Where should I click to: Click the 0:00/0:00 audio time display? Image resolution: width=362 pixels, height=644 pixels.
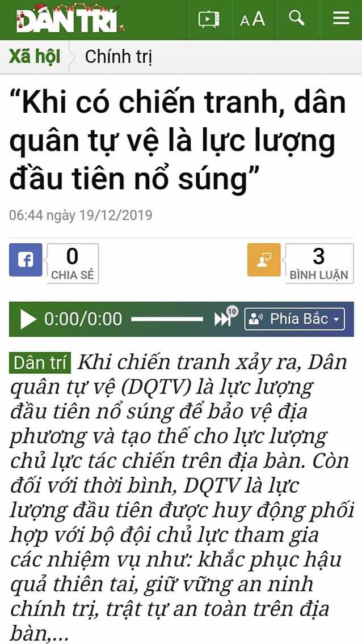click(83, 319)
